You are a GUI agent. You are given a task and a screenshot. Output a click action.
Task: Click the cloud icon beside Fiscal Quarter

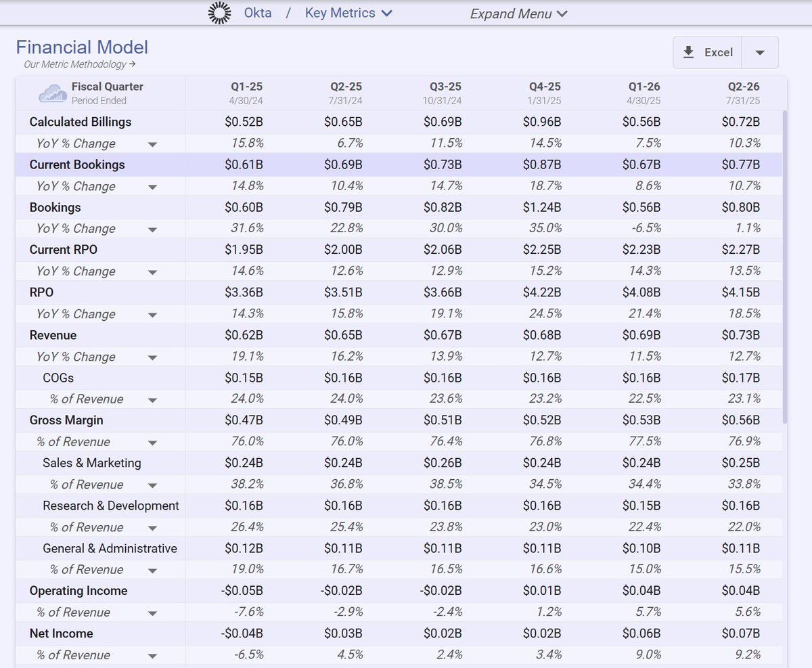click(x=51, y=92)
